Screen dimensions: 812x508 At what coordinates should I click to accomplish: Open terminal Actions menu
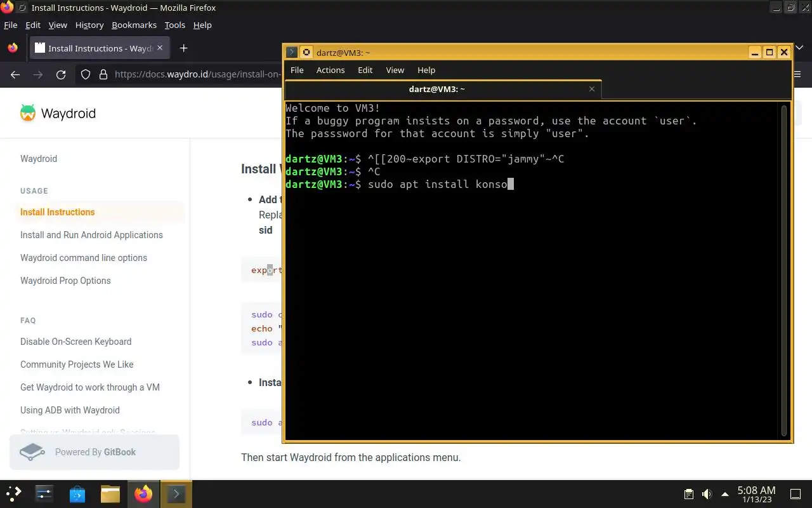coord(331,70)
